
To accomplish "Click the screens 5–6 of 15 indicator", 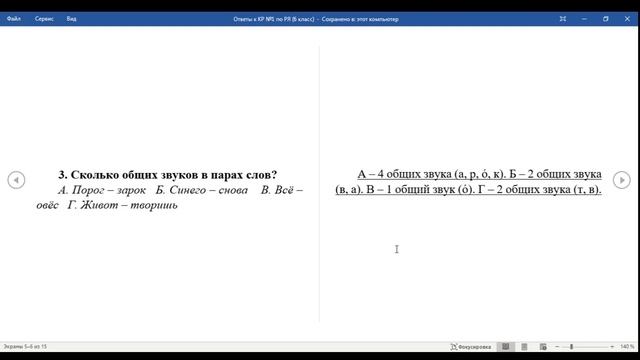I will pyautogui.click(x=25, y=347).
